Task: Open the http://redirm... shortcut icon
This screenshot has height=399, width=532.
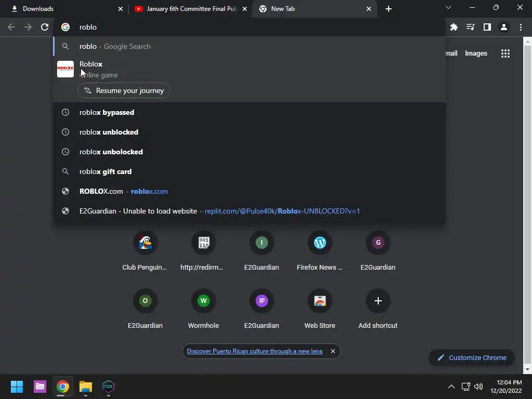Action: (204, 243)
